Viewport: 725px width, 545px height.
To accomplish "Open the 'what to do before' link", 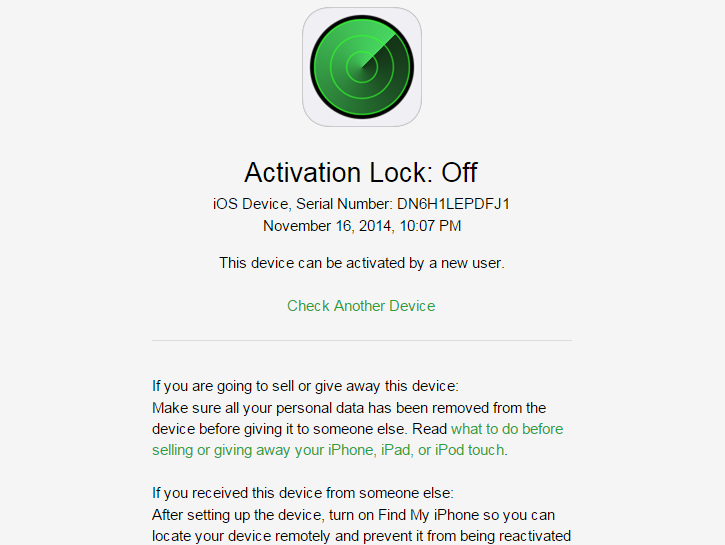I will [507, 429].
